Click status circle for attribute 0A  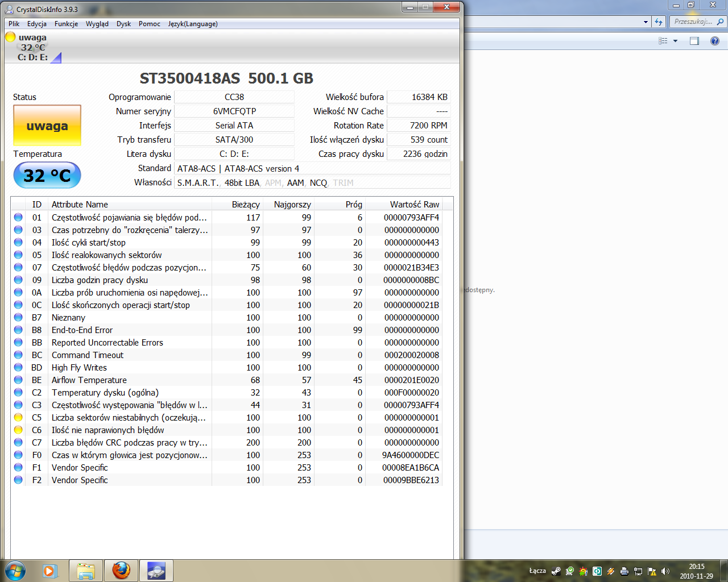18,292
